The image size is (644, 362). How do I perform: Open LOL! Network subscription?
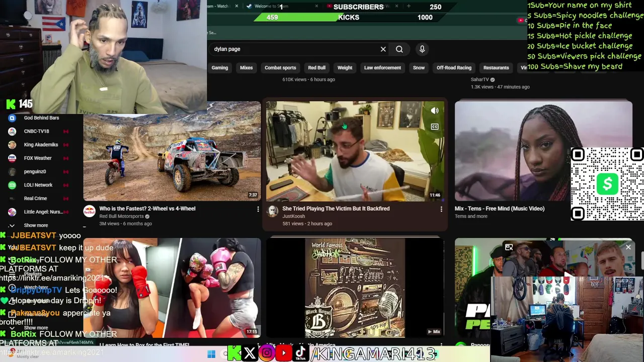38,185
